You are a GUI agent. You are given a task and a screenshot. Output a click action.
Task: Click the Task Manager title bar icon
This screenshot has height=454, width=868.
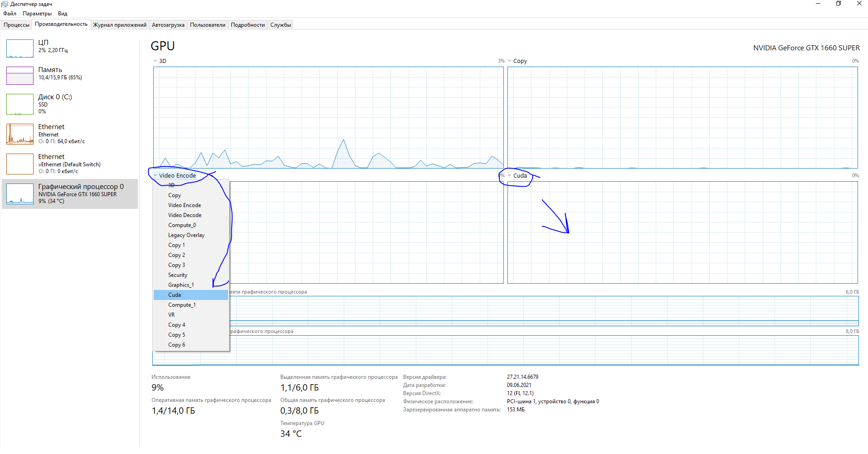click(5, 4)
